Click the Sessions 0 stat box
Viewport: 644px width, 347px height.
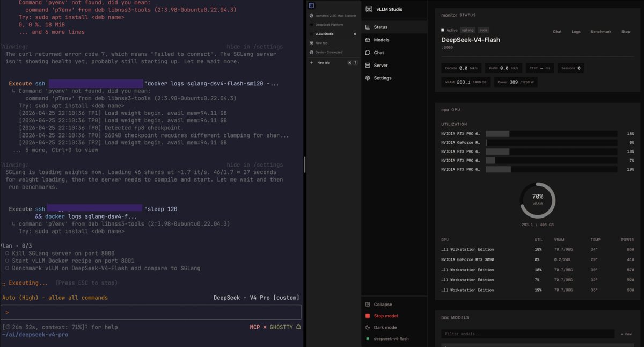tap(571, 68)
